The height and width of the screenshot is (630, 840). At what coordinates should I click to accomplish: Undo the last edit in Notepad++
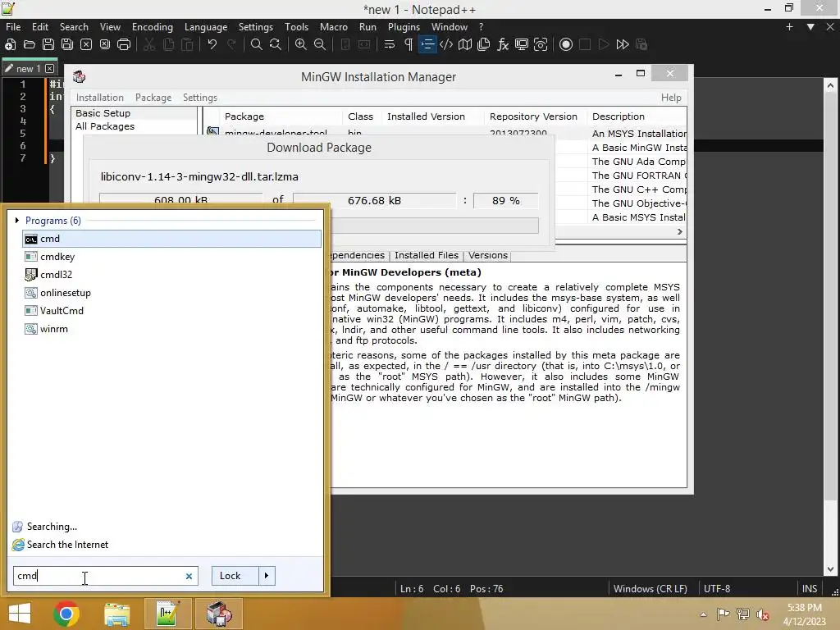[x=212, y=44]
